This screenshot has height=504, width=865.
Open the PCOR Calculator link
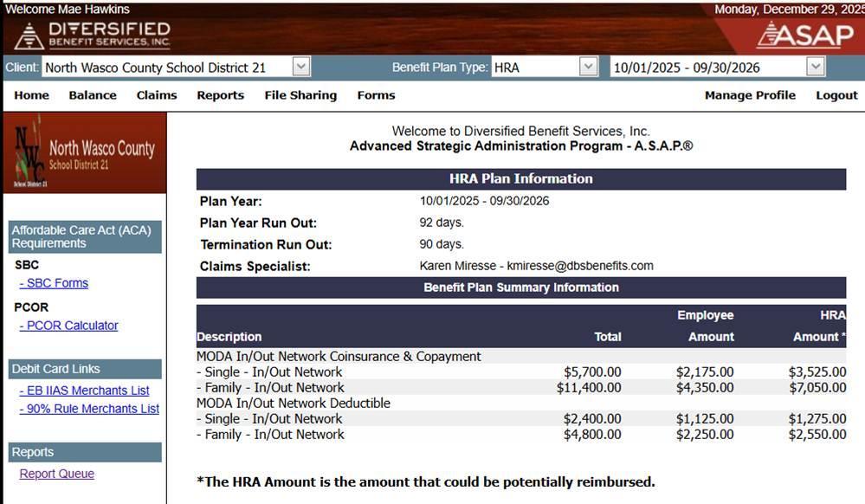tap(71, 326)
